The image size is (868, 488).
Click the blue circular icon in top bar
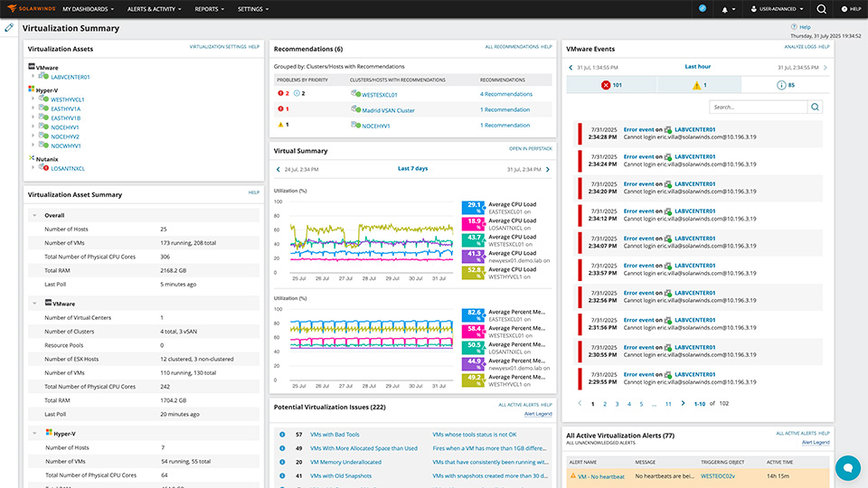pyautogui.click(x=703, y=8)
